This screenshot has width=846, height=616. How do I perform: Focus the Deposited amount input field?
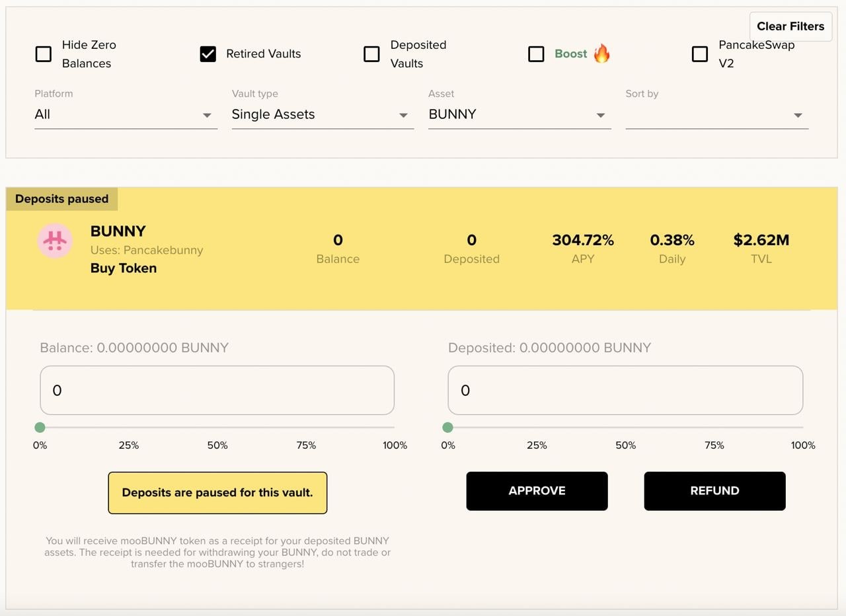(625, 391)
